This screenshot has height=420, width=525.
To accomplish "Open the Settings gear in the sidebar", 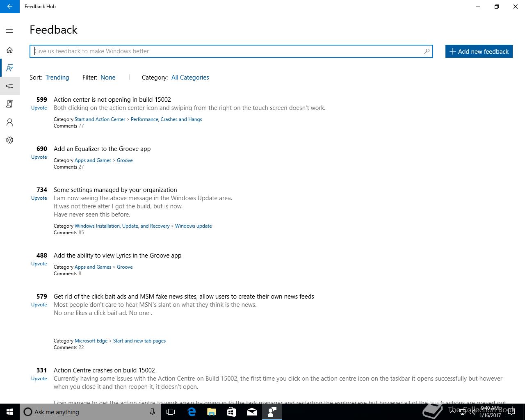I will click(x=9, y=140).
